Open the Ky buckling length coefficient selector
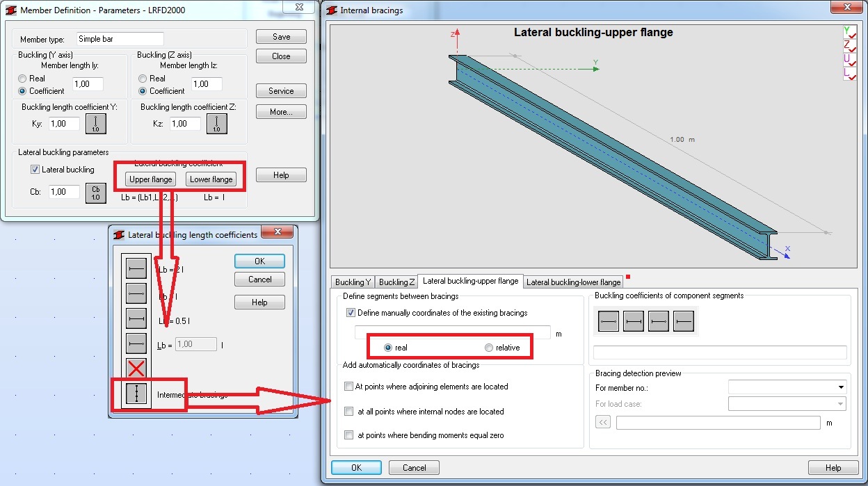868x486 pixels. [95, 123]
